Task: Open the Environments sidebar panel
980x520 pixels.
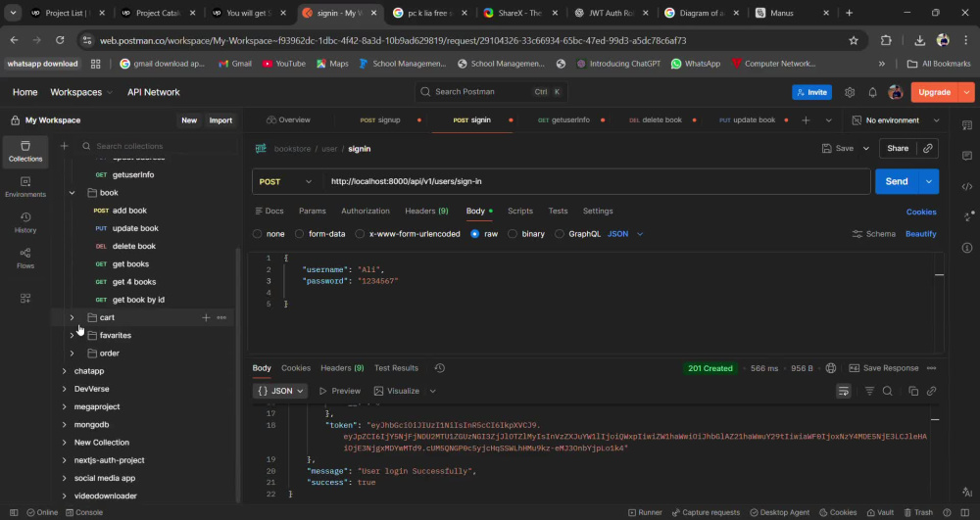Action: pos(25,187)
